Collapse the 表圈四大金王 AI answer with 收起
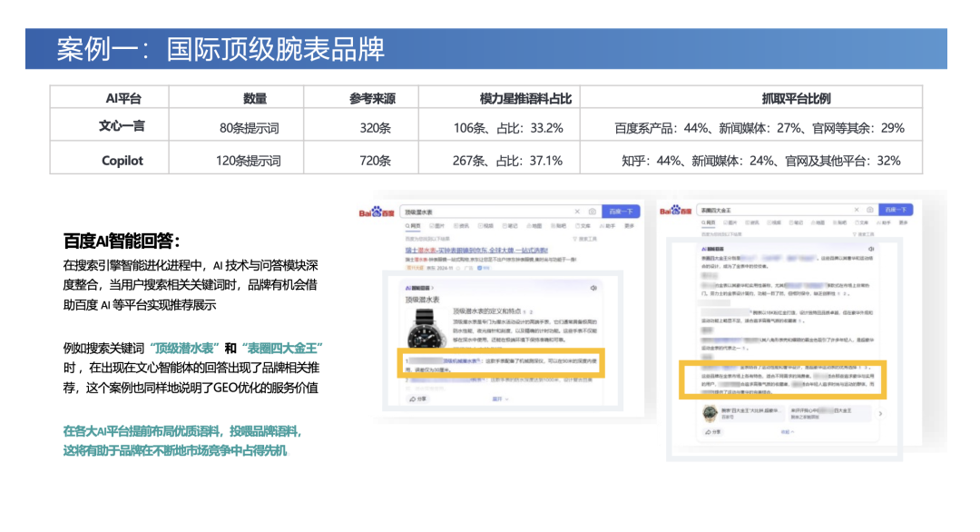980x532 pixels. [787, 432]
